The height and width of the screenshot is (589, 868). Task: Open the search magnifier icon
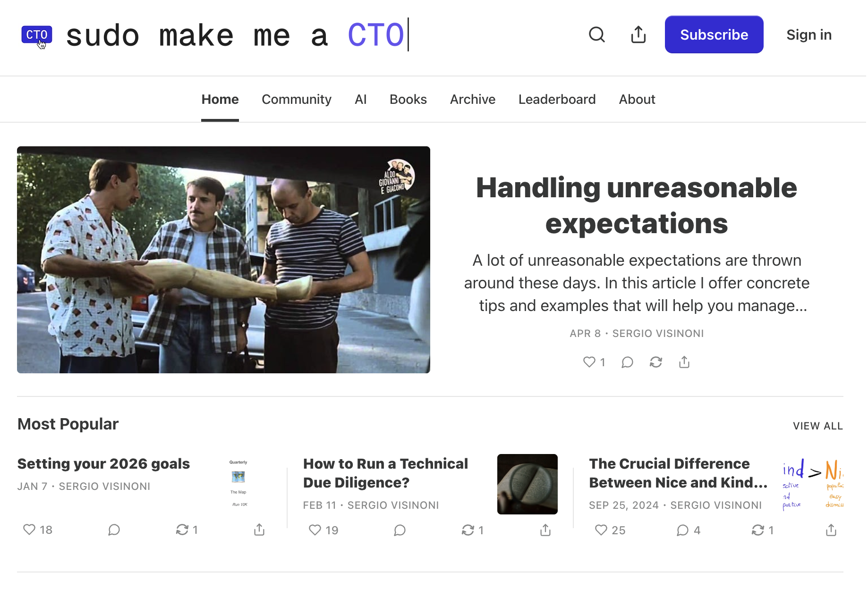click(x=597, y=34)
